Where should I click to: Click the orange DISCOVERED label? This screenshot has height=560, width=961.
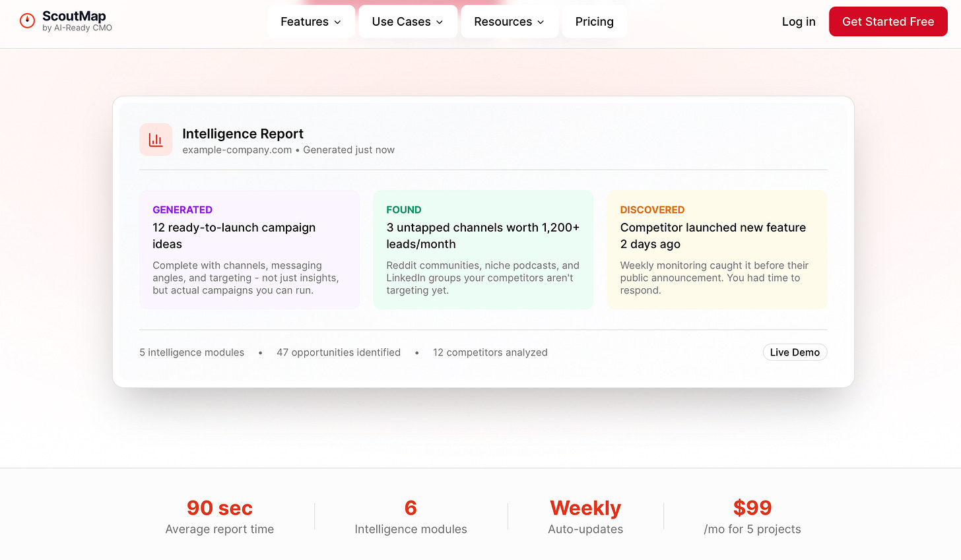(x=652, y=210)
